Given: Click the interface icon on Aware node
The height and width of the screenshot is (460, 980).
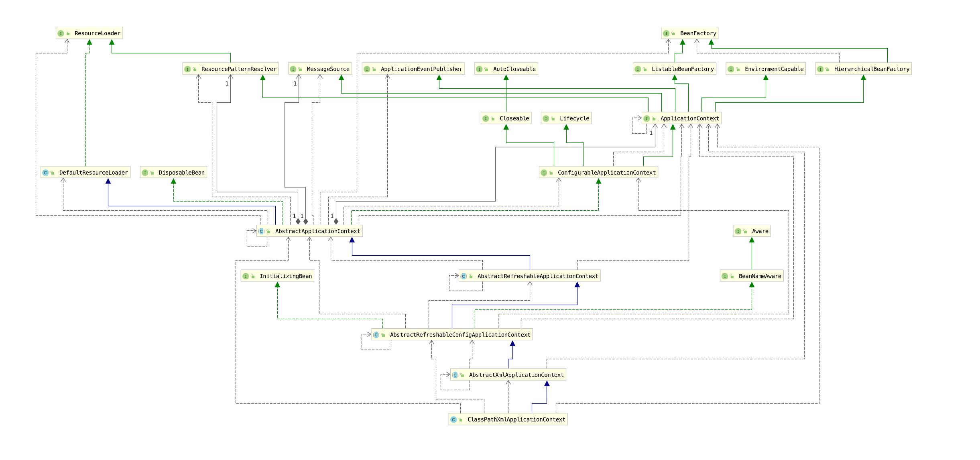Looking at the screenshot, I should pyautogui.click(x=738, y=231).
